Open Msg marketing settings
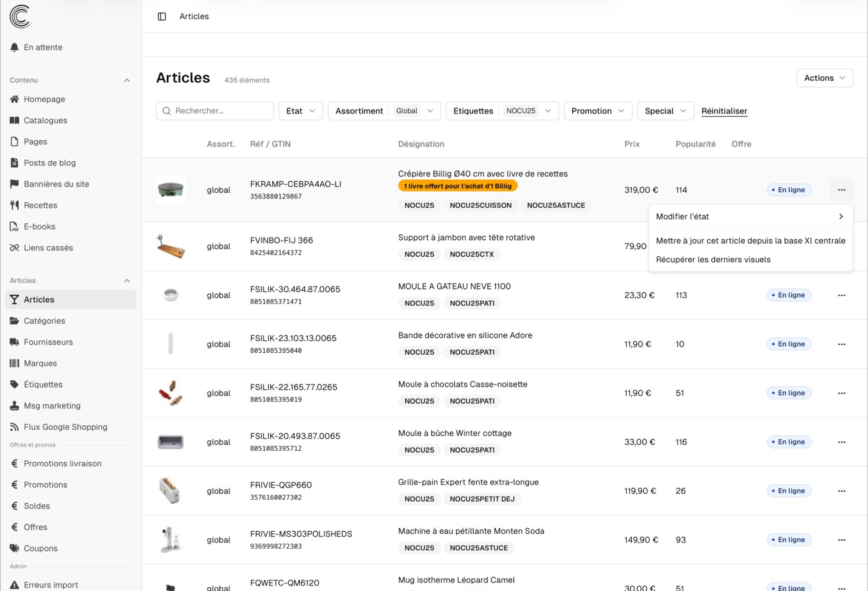 [52, 406]
